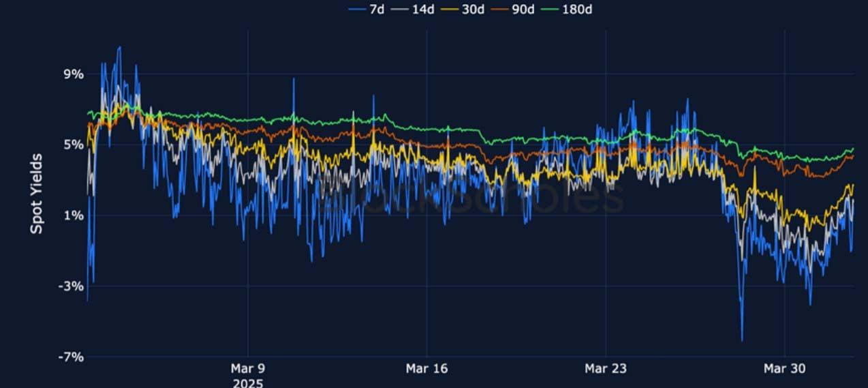Select the Mar 30 x-axis date label

coord(784,369)
